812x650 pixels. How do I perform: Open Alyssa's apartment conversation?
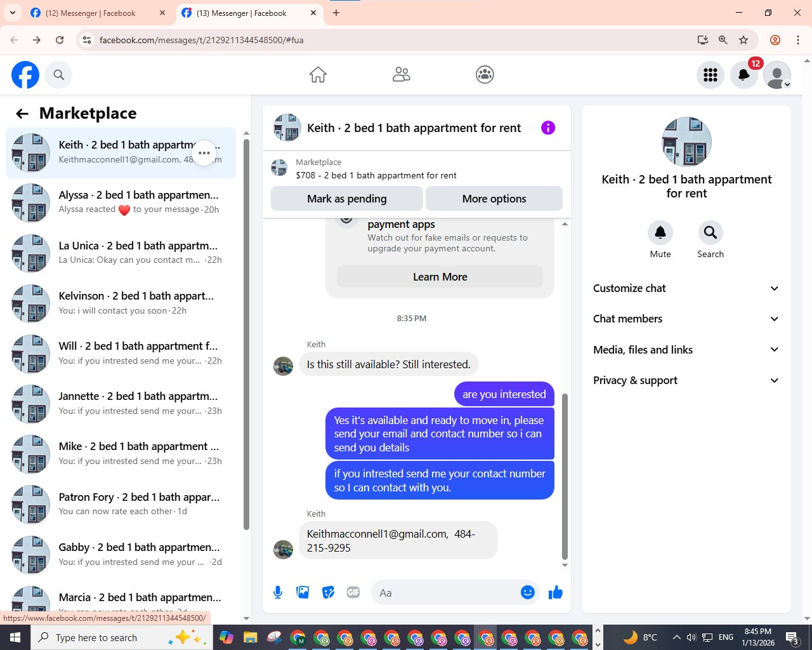tap(121, 202)
